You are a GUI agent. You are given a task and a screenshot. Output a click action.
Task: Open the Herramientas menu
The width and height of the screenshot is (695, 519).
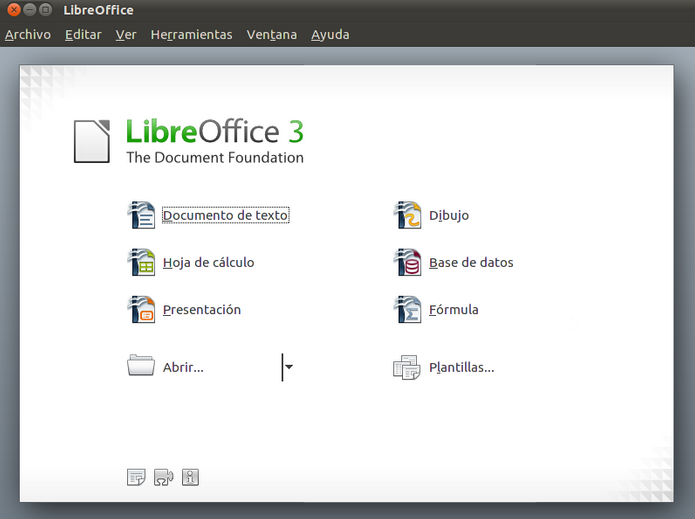[191, 34]
